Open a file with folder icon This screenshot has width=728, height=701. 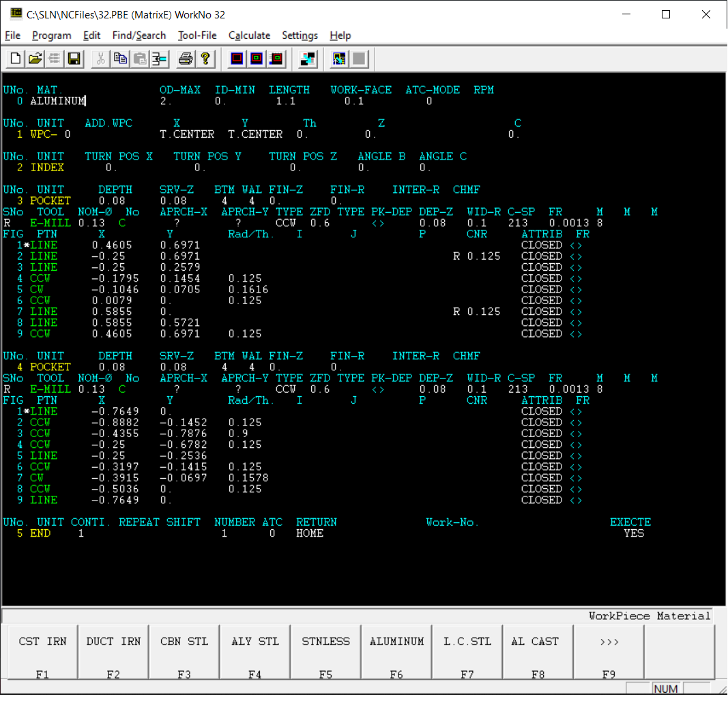[x=35, y=59]
